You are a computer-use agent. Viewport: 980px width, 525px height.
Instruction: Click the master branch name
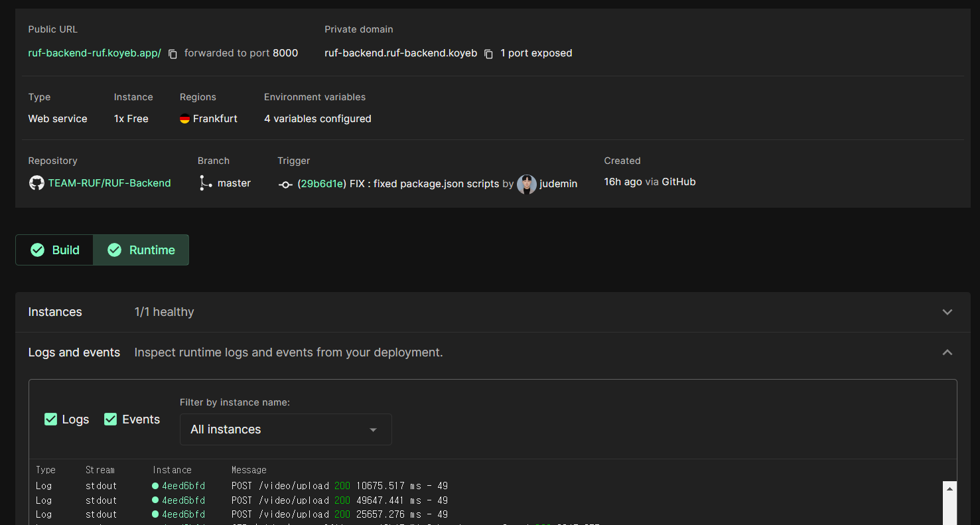(x=234, y=183)
